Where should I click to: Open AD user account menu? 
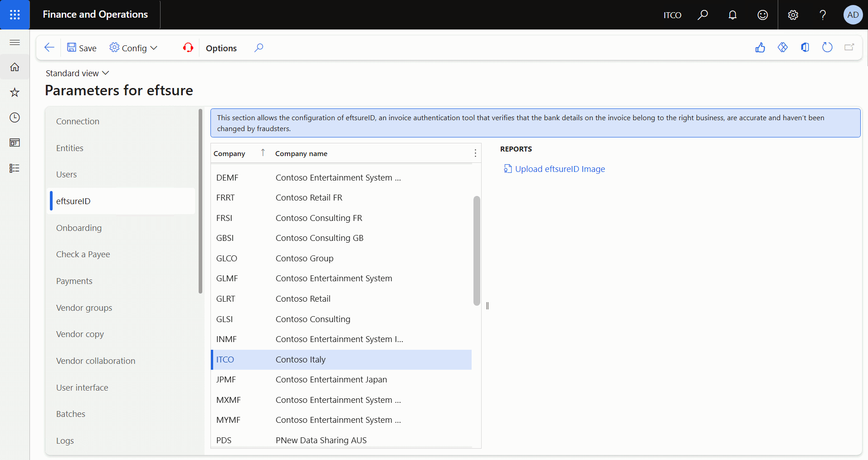pyautogui.click(x=853, y=15)
